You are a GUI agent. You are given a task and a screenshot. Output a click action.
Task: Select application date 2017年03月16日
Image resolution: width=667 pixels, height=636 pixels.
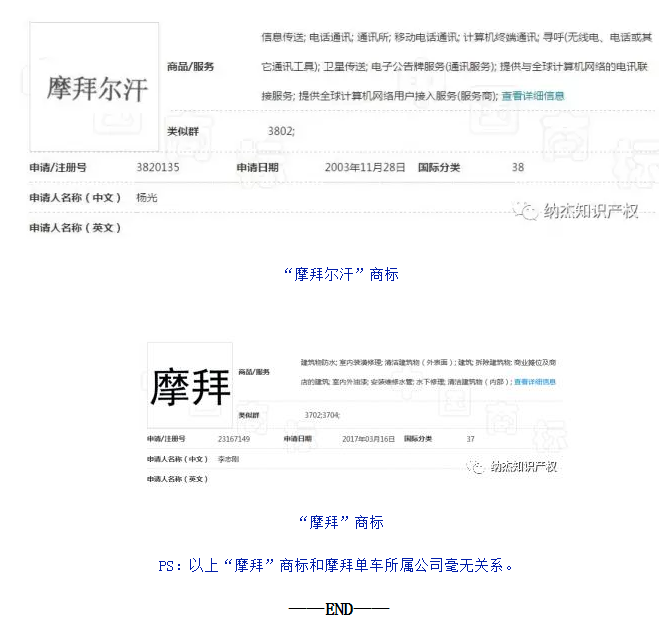point(368,439)
